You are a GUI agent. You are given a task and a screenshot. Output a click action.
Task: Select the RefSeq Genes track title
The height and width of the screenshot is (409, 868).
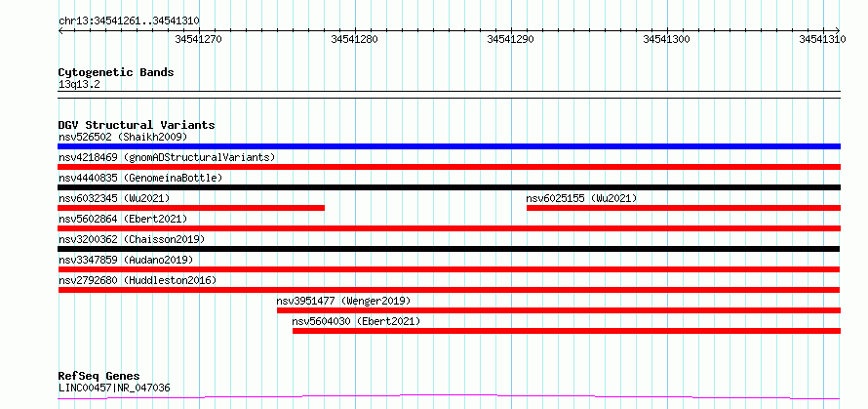tap(99, 377)
